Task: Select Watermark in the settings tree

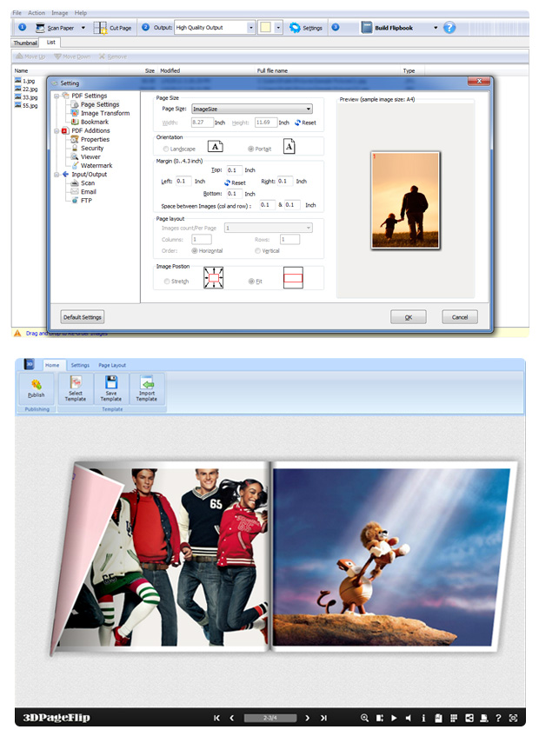Action: click(x=96, y=165)
